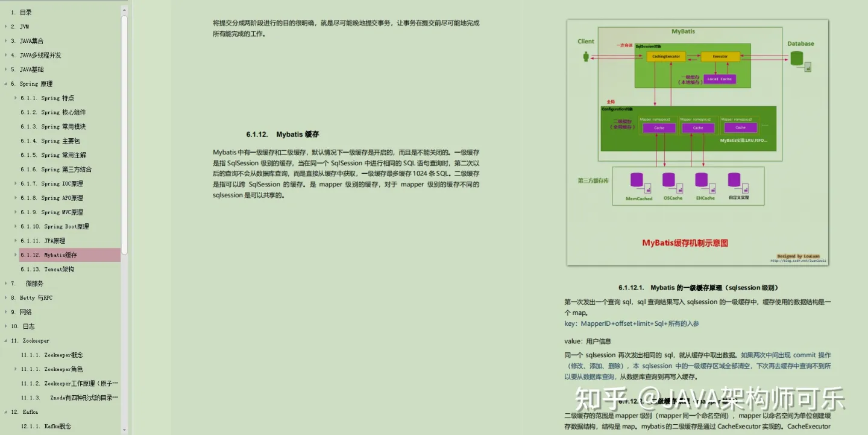Click heading 6.1.12.1. Mybatis 的一级缓存原理
The width and height of the screenshot is (868, 435).
click(x=698, y=288)
